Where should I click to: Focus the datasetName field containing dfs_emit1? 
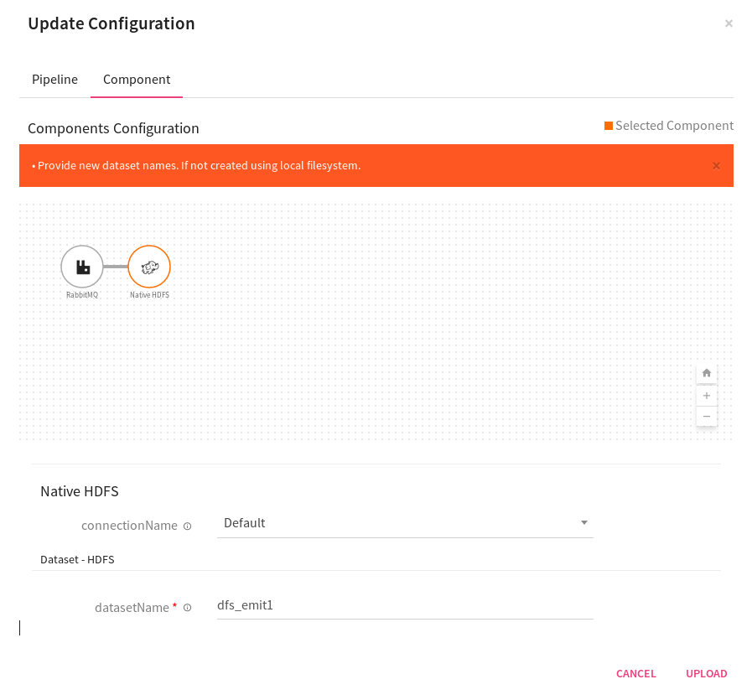(404, 604)
